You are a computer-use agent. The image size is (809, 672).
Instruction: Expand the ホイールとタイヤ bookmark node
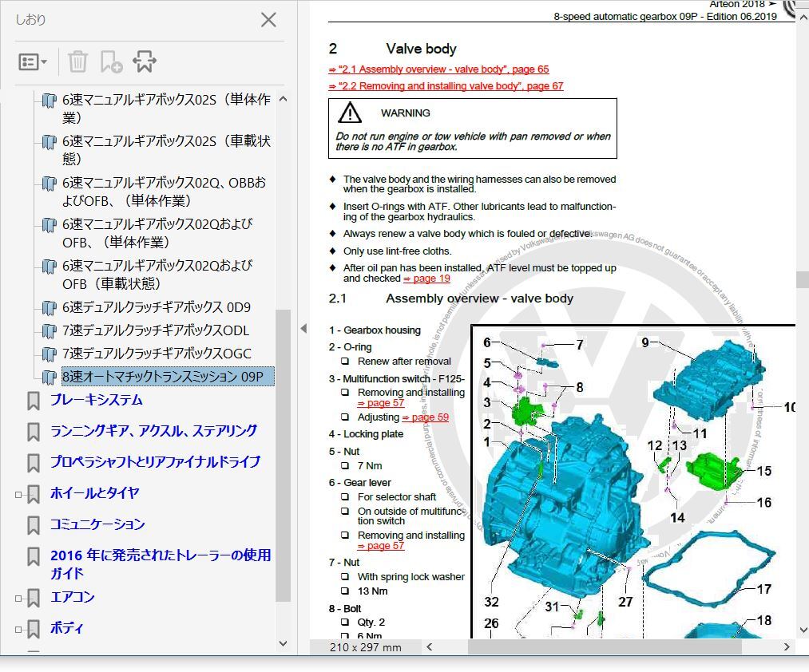(18, 495)
